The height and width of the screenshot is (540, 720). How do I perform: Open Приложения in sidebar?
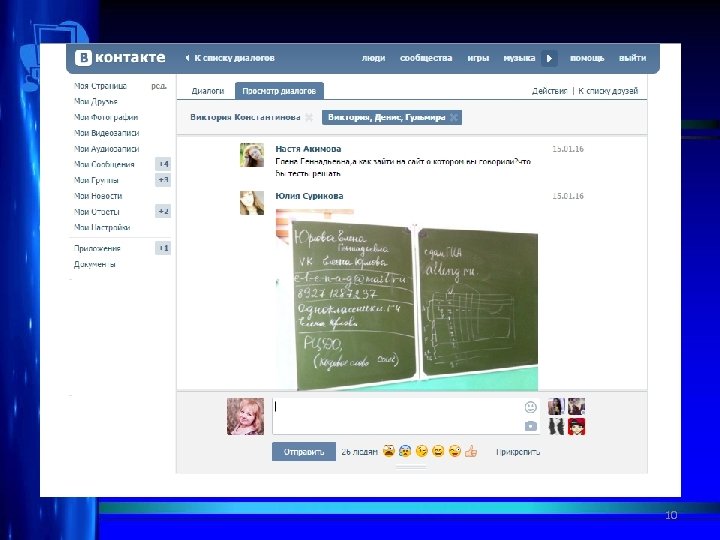coord(97,248)
